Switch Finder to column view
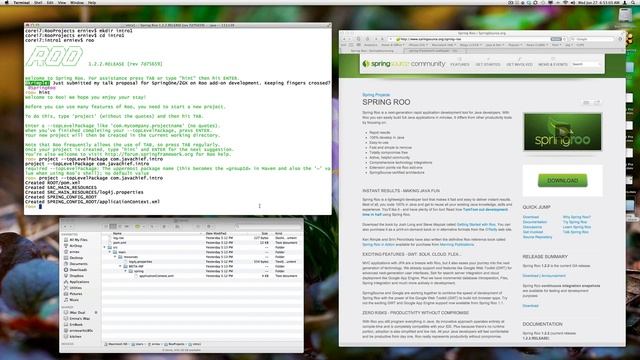 (120, 227)
